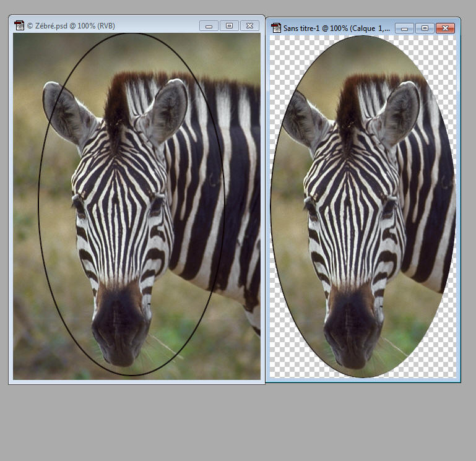
Task: Click the Sans titre-1 document icon
Action: (x=276, y=28)
